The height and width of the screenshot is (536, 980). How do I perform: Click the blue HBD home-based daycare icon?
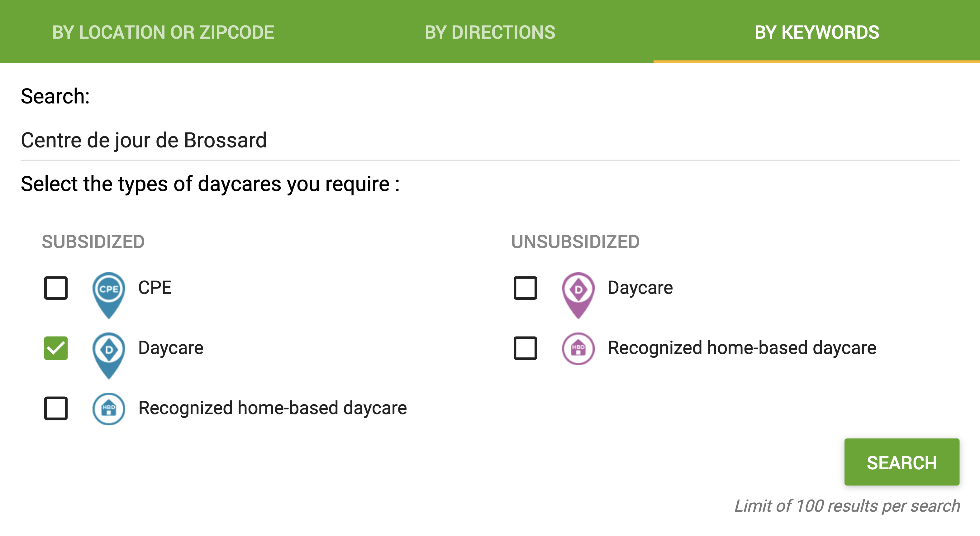pyautogui.click(x=109, y=409)
